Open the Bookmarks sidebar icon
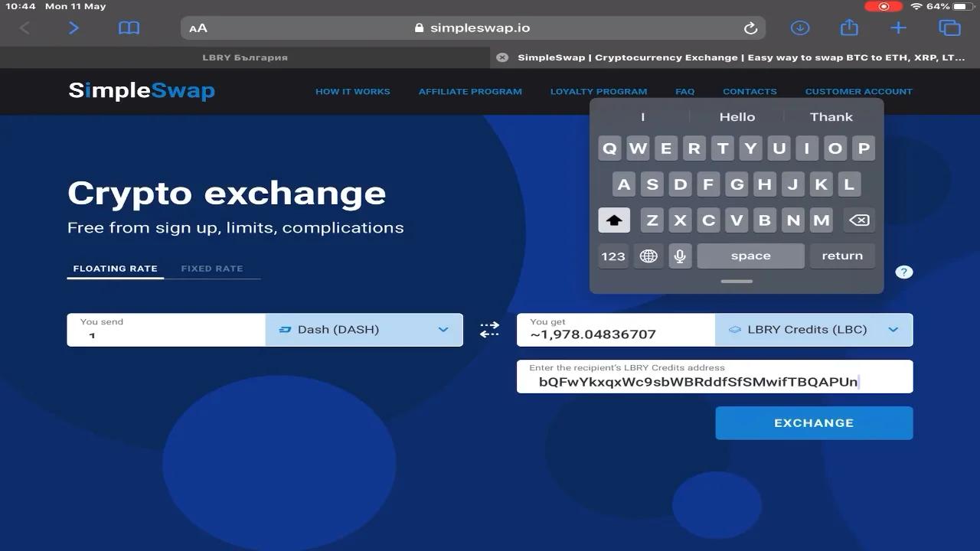This screenshot has width=980, height=551. click(x=129, y=28)
